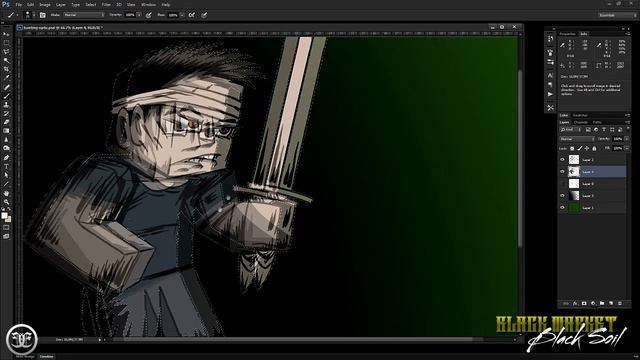
Task: Toggle Quick Mask mode
Action: tap(6, 227)
